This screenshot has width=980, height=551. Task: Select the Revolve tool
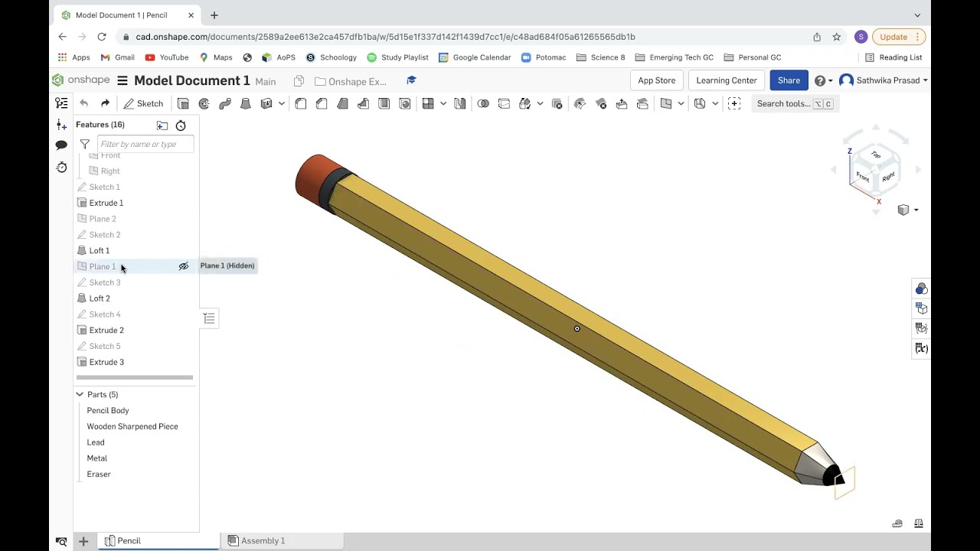click(204, 103)
